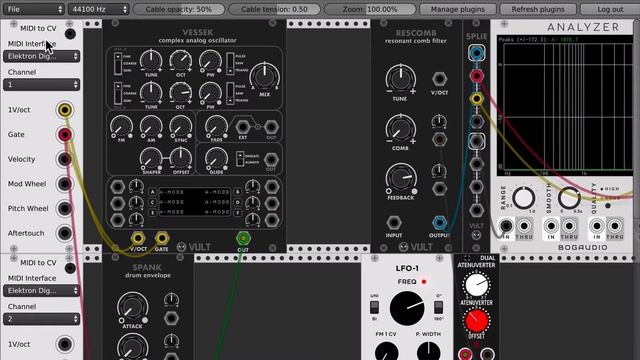Viewport: 640px width, 360px height.
Task: Open the File menu dropdown
Action: click(33, 9)
